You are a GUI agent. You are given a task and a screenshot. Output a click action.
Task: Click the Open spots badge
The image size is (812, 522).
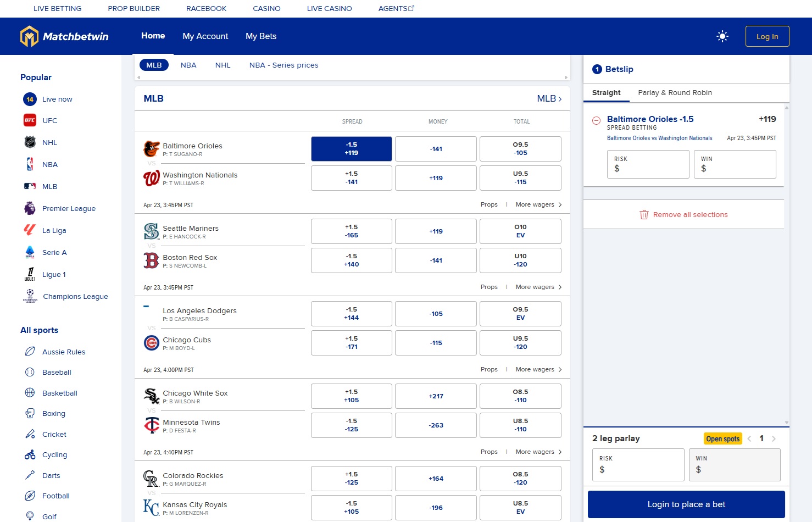[x=723, y=438]
